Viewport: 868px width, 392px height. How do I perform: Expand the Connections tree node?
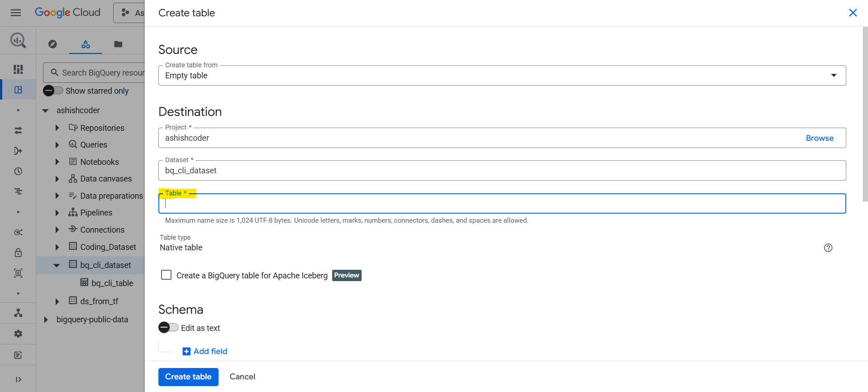click(57, 230)
